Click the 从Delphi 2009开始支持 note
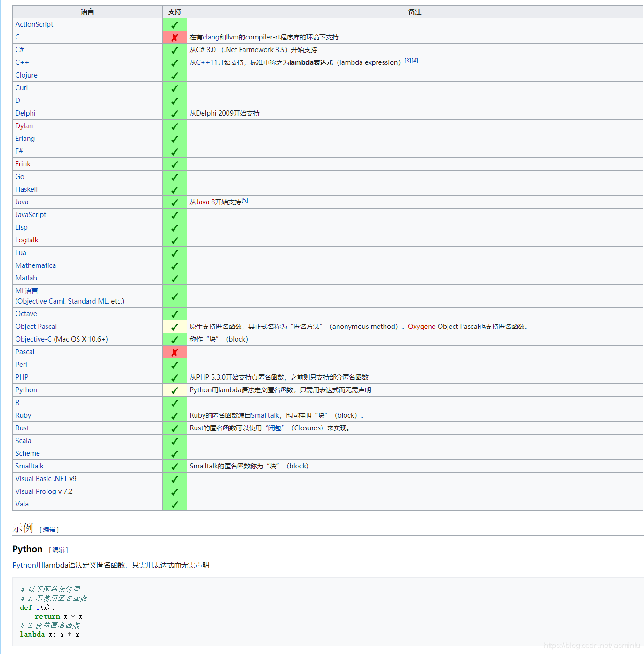This screenshot has height=654, width=644. tap(225, 113)
